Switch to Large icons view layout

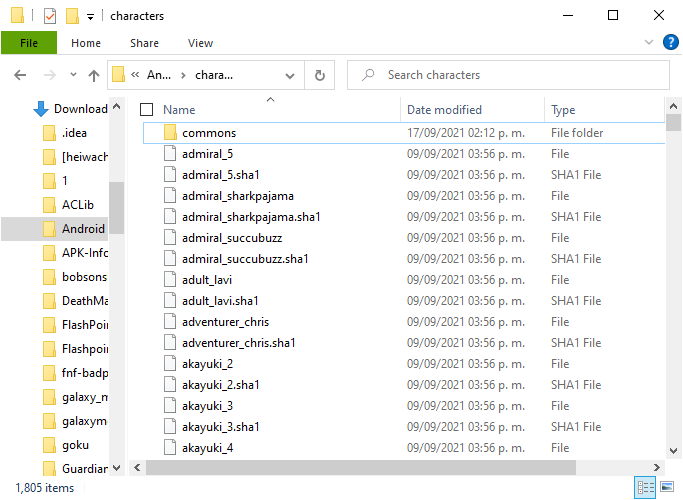coord(667,487)
